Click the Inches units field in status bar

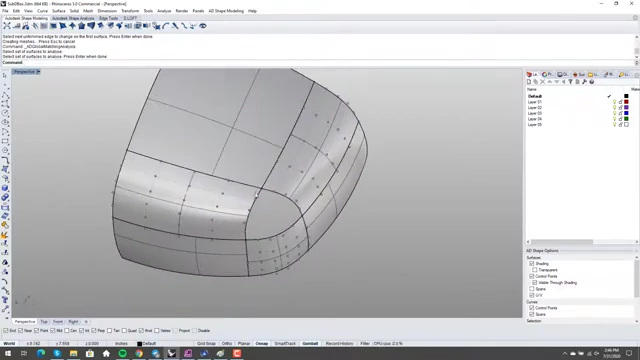coord(121,344)
